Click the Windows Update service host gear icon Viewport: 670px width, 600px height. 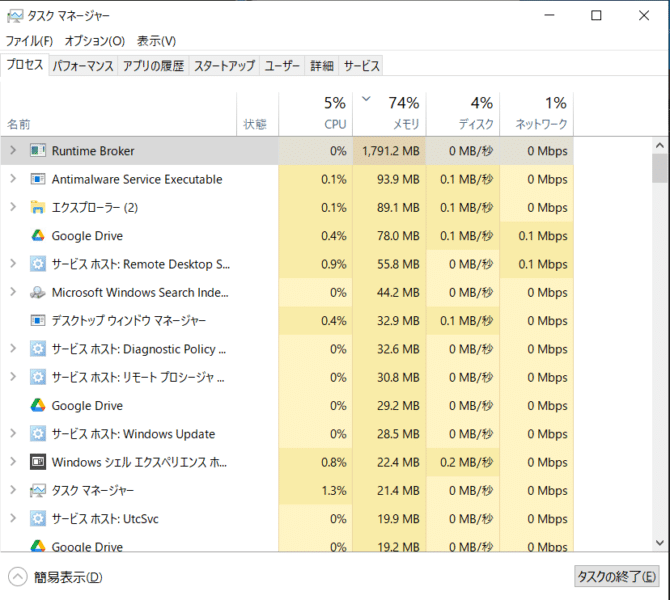pos(38,434)
